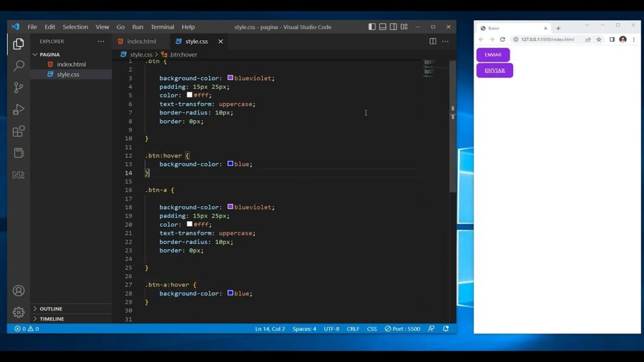Toggle the bottom Panel layout button

382,27
